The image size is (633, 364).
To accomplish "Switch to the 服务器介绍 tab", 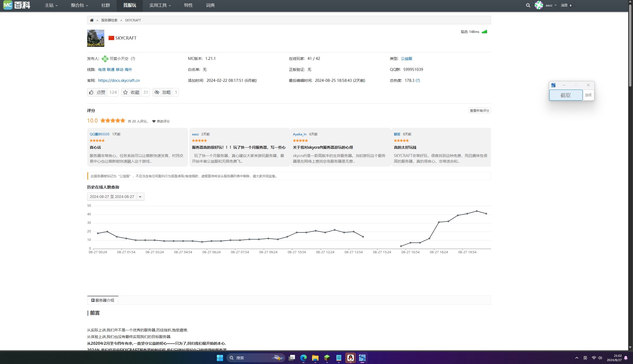I will (103, 300).
